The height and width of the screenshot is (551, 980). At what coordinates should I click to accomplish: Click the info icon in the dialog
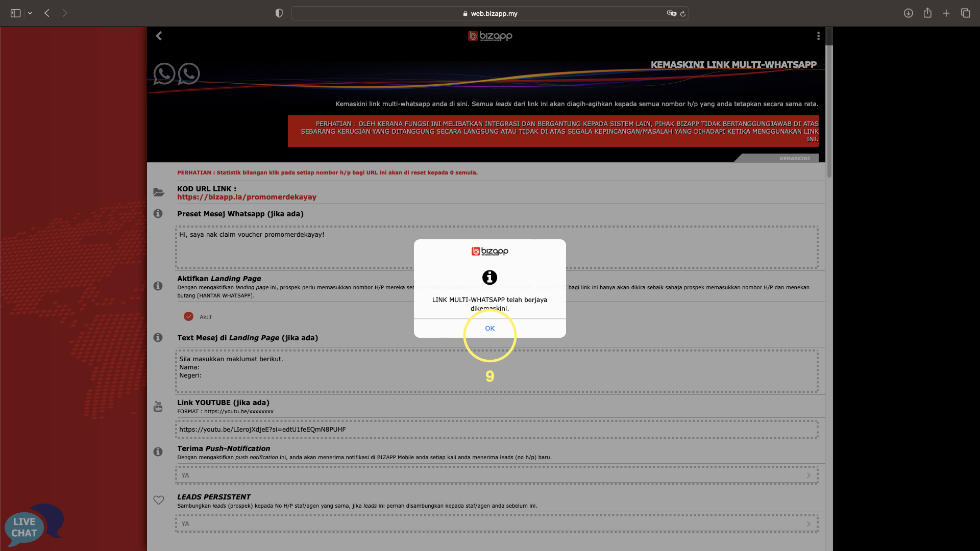489,278
